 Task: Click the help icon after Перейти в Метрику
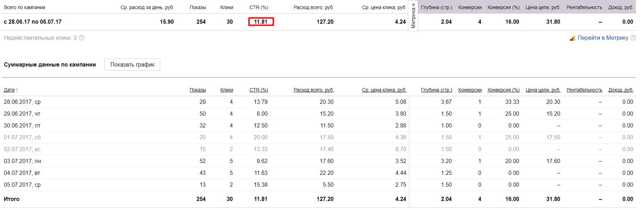(x=633, y=38)
